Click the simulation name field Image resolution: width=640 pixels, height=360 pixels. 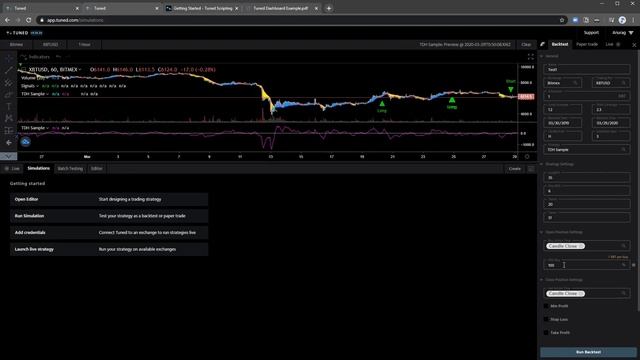[587, 69]
